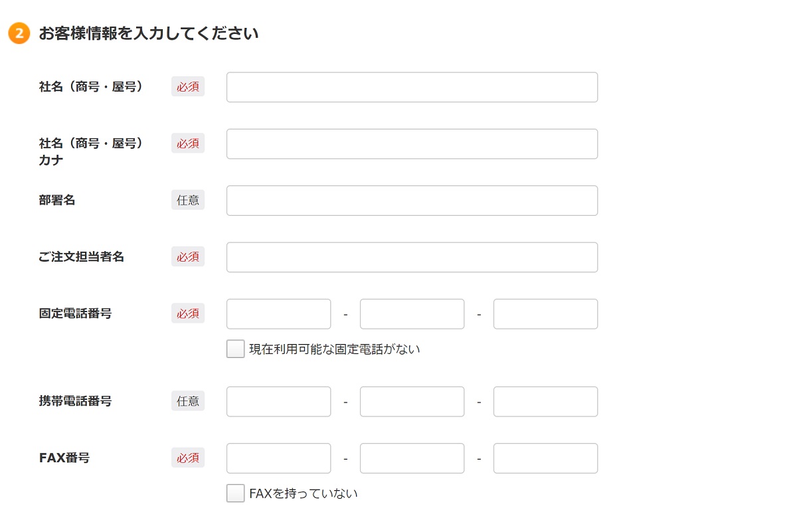The image size is (797, 532).
Task: Click the 社名（商号・屋号） input field
Action: coord(412,87)
